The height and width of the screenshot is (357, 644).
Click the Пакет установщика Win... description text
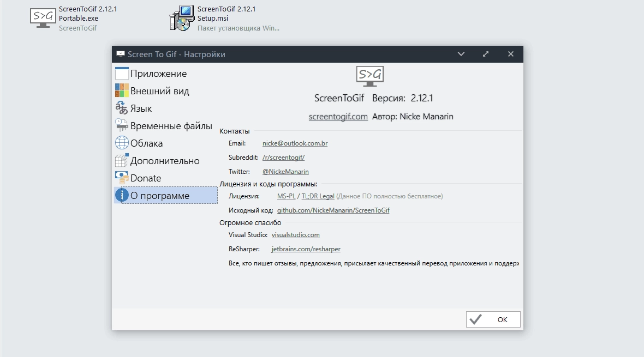click(x=238, y=28)
